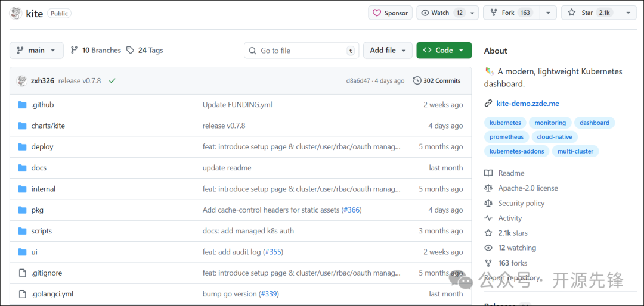Open the zxh326 author profile link
The image size is (644, 306).
tap(42, 81)
